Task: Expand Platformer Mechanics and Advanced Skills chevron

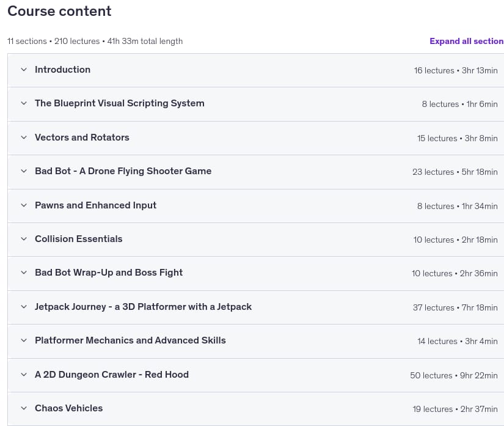Action: (24, 340)
